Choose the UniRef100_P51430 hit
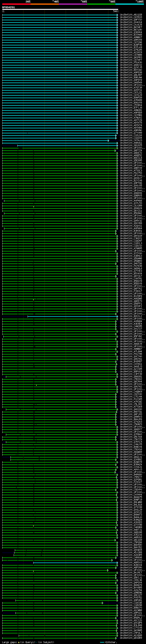 click(x=131, y=63)
